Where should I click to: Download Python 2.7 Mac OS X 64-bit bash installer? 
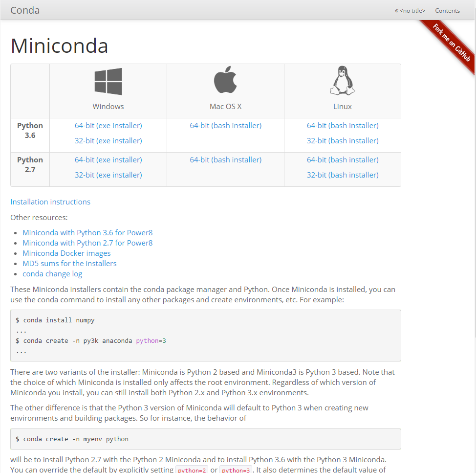pos(226,160)
